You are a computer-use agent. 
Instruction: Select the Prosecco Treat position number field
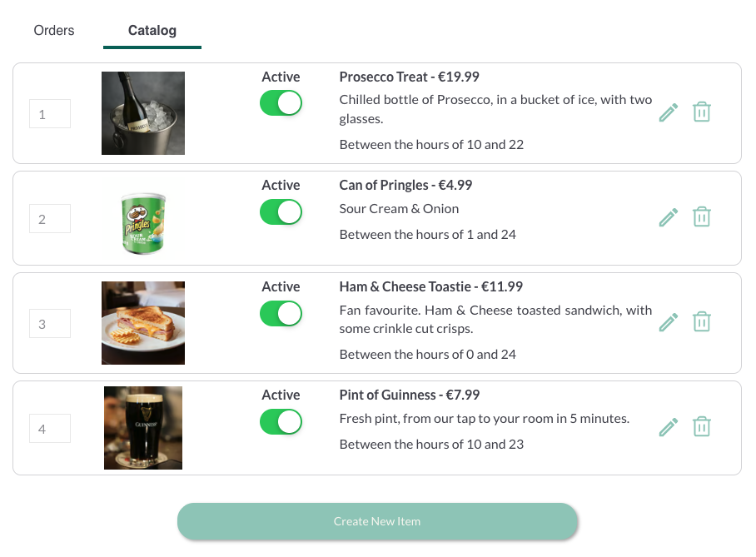tap(49, 113)
